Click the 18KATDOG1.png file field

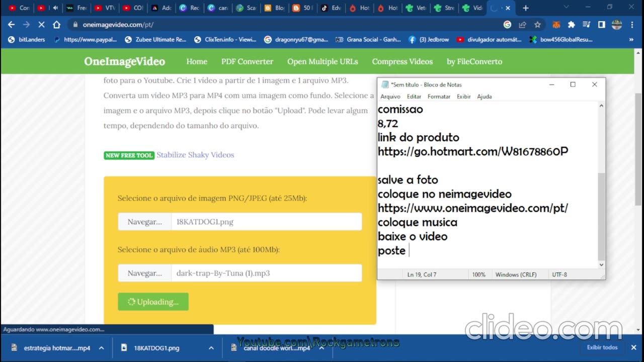point(267,222)
